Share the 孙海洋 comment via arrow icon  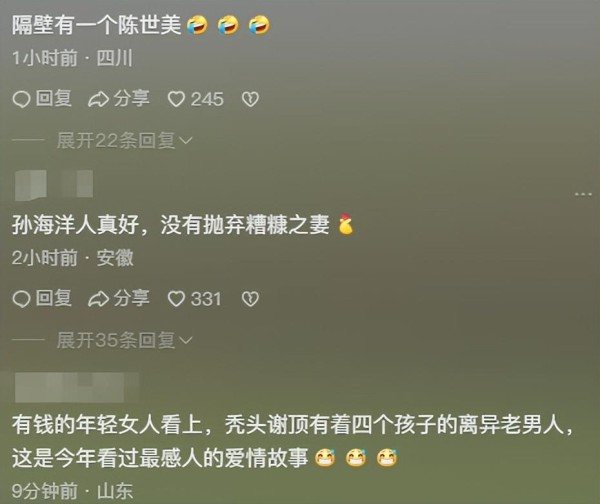pyautogui.click(x=98, y=299)
